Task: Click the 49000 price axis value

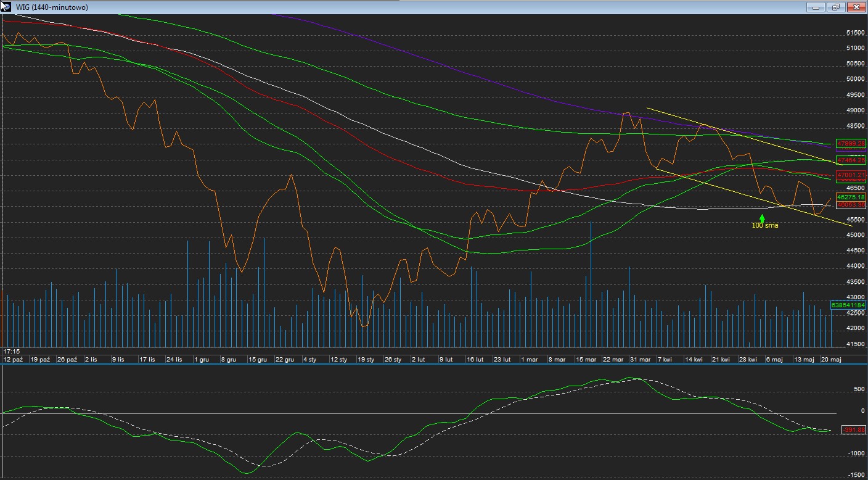Action: click(x=854, y=110)
